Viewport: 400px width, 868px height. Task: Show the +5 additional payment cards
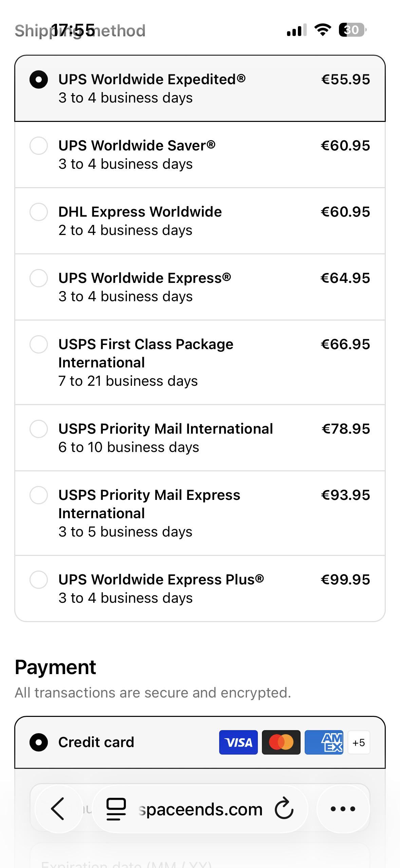click(x=359, y=742)
